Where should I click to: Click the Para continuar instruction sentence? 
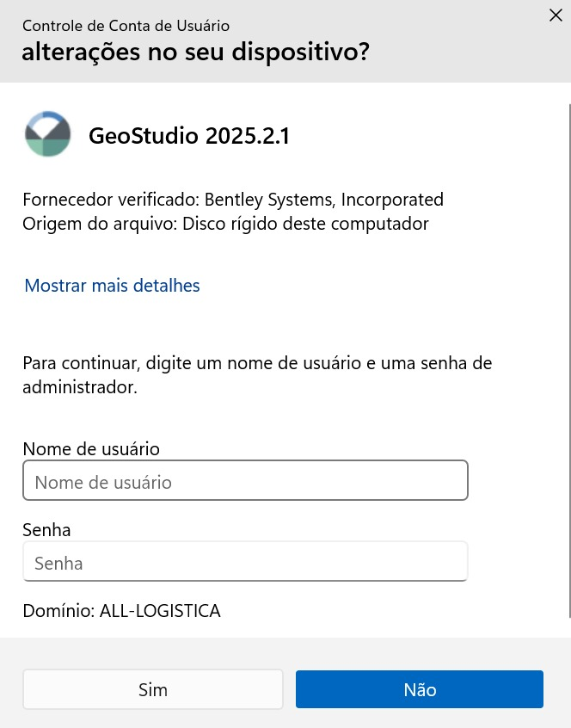[257, 374]
